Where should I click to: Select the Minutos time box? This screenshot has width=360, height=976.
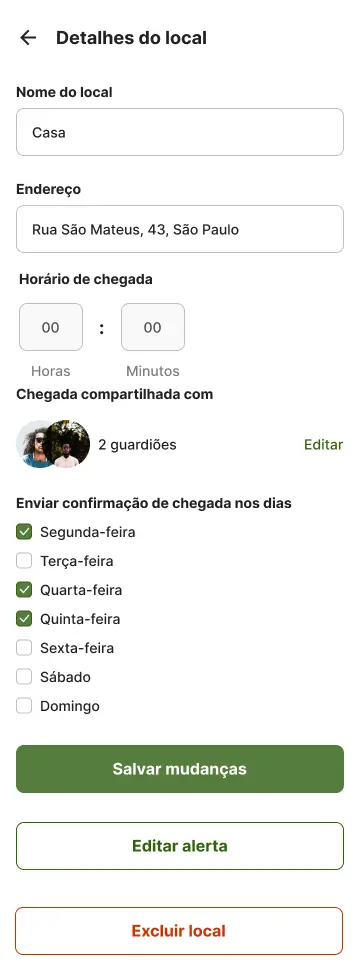click(153, 327)
